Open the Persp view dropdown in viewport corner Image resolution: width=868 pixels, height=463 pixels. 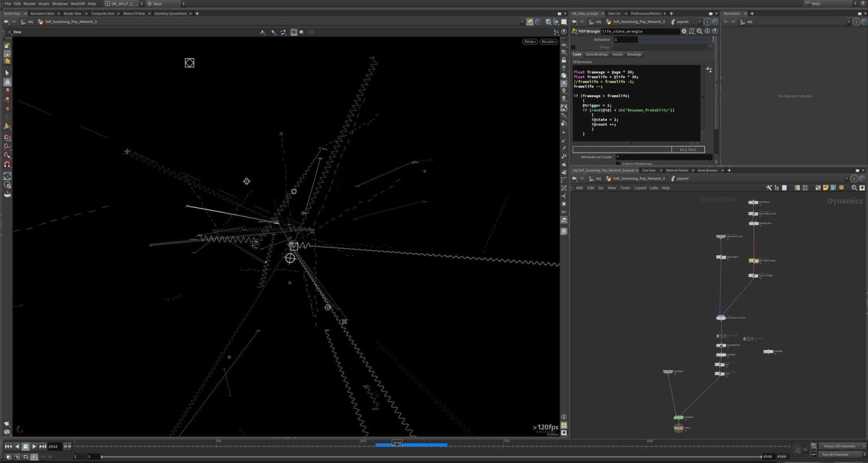tap(529, 41)
